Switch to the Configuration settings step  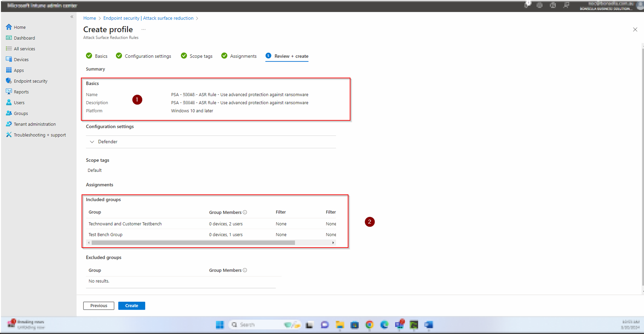144,56
